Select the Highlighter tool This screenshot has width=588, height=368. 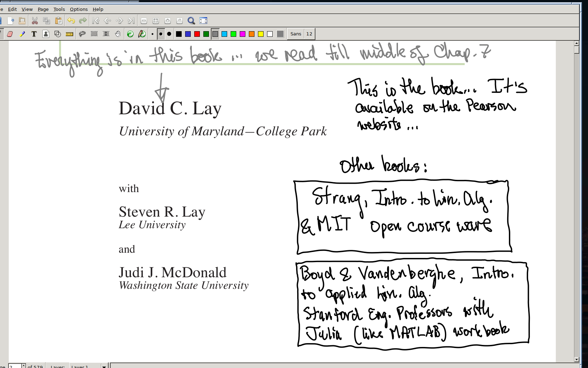[23, 34]
